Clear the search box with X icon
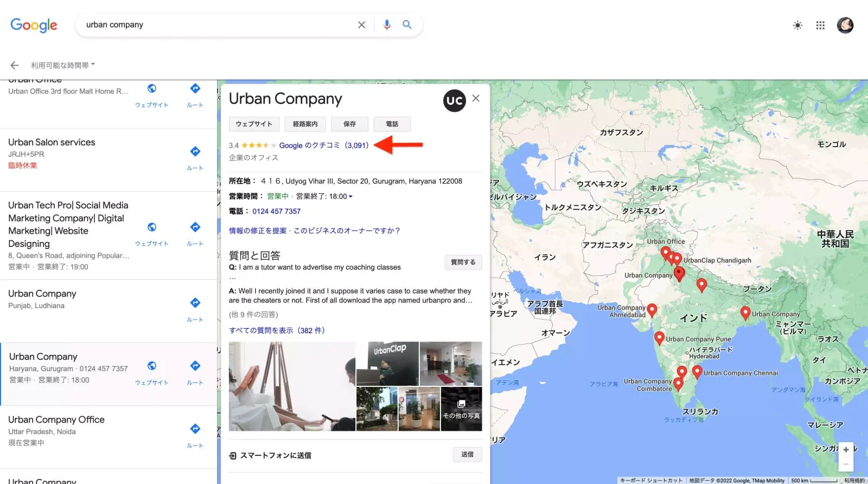This screenshot has width=868, height=484. click(x=361, y=25)
